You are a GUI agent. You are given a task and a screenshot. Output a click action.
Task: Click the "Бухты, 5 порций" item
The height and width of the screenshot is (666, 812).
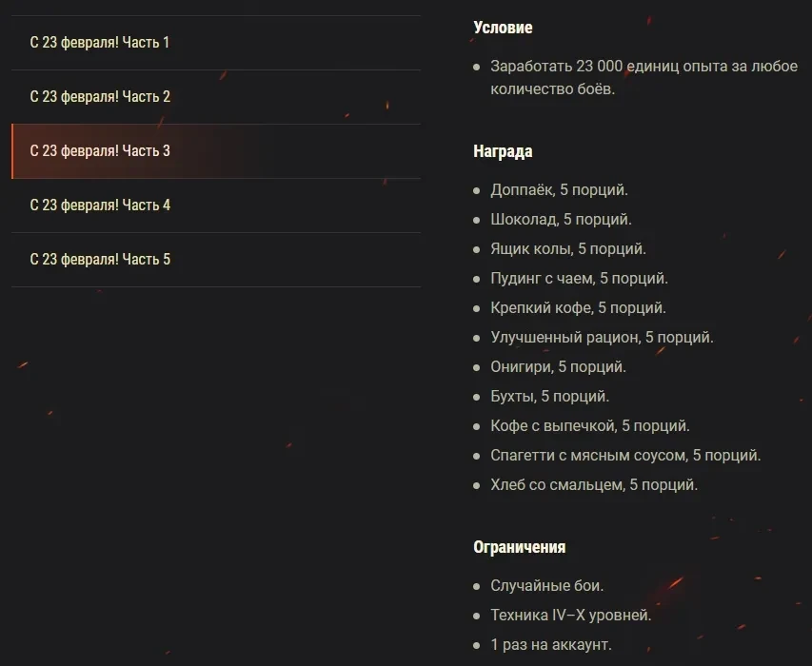(549, 397)
